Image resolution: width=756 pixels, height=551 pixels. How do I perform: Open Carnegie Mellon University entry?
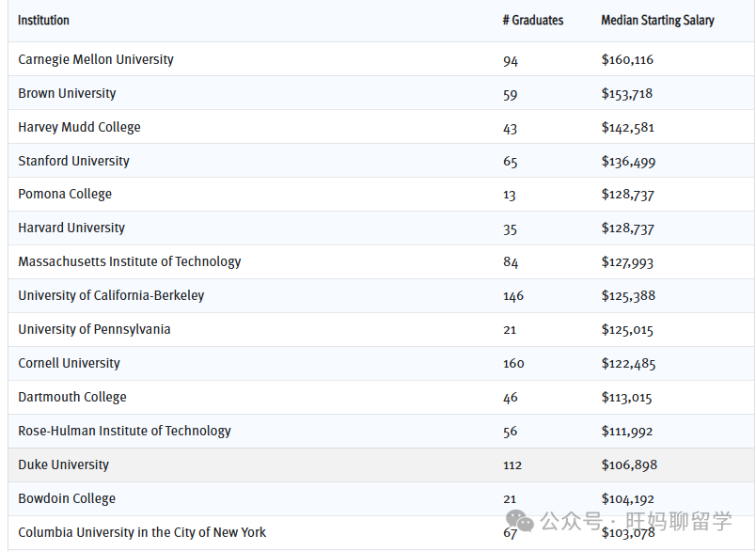(x=96, y=59)
